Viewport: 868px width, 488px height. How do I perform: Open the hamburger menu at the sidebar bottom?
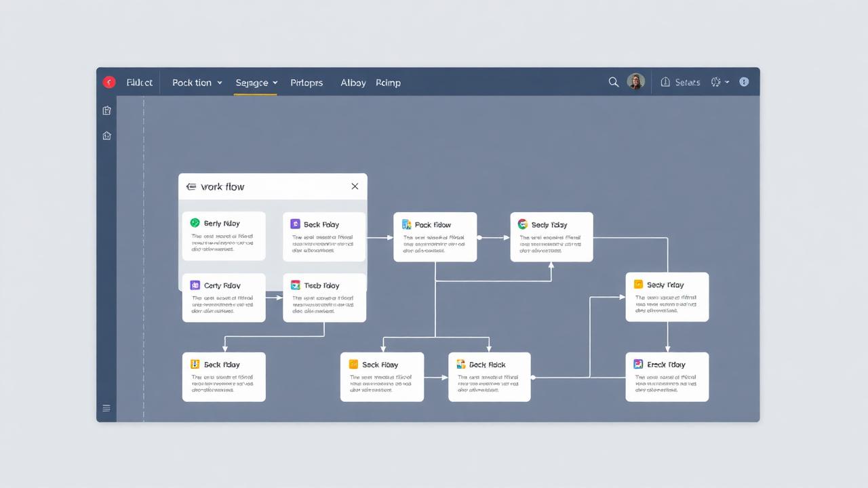(x=106, y=408)
